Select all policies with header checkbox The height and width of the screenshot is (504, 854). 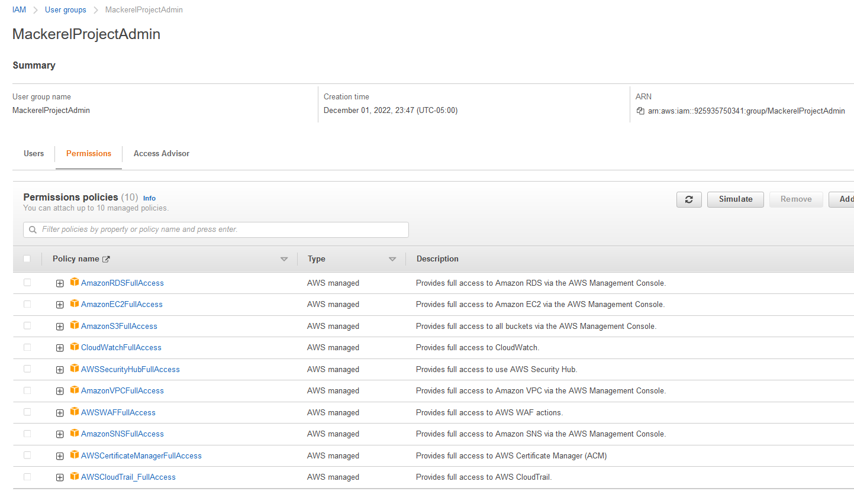[27, 259]
